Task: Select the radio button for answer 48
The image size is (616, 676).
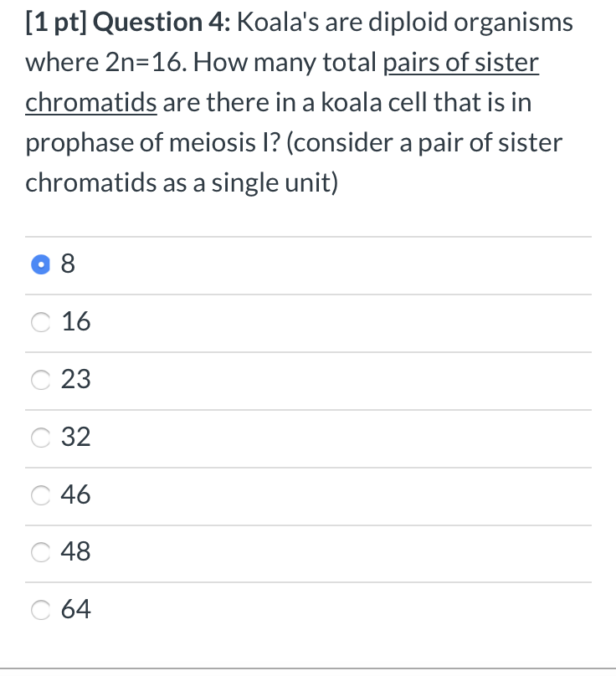Action: coord(40,551)
